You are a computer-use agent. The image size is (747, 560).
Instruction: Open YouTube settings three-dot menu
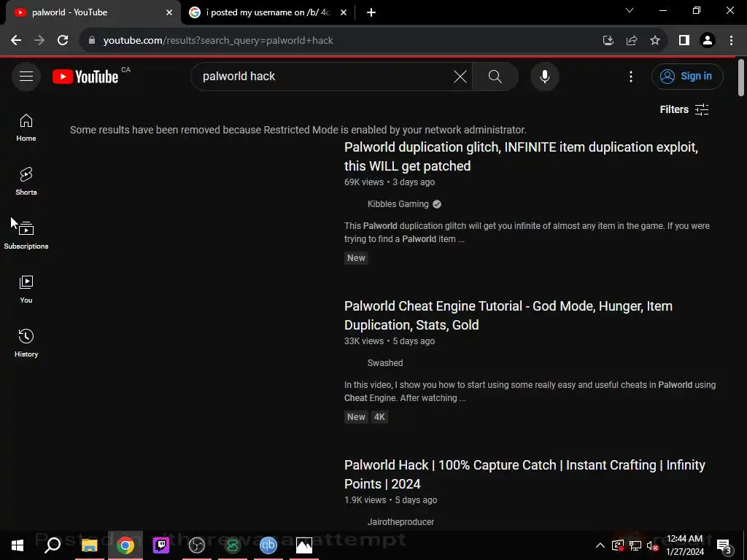631,76
